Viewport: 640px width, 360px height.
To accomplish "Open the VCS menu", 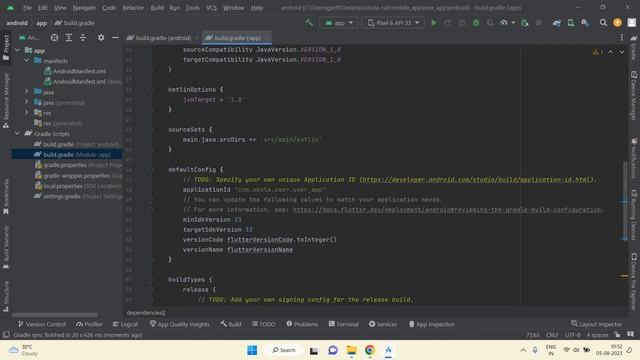I will coord(211,8).
